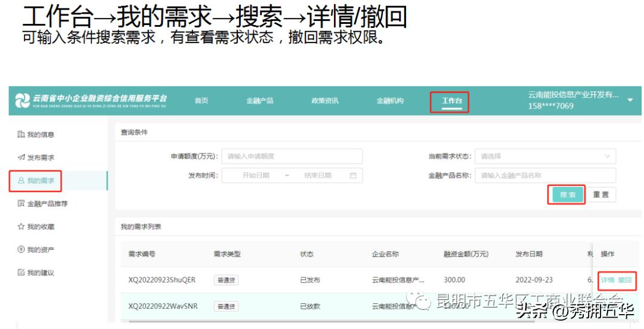Click the enterprise name in first row
The width and height of the screenshot is (644, 329).
(398, 280)
